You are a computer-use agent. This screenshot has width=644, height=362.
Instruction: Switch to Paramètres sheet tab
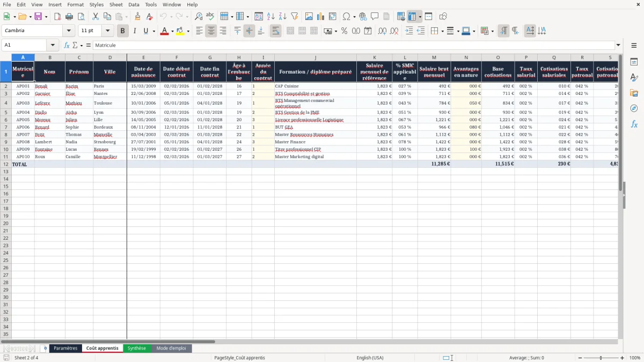tap(65, 349)
